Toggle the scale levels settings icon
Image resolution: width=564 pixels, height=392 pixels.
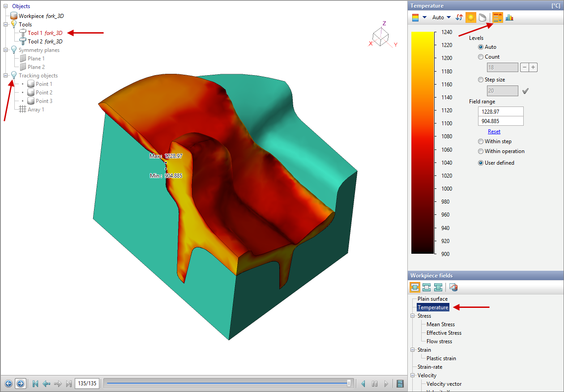498,17
